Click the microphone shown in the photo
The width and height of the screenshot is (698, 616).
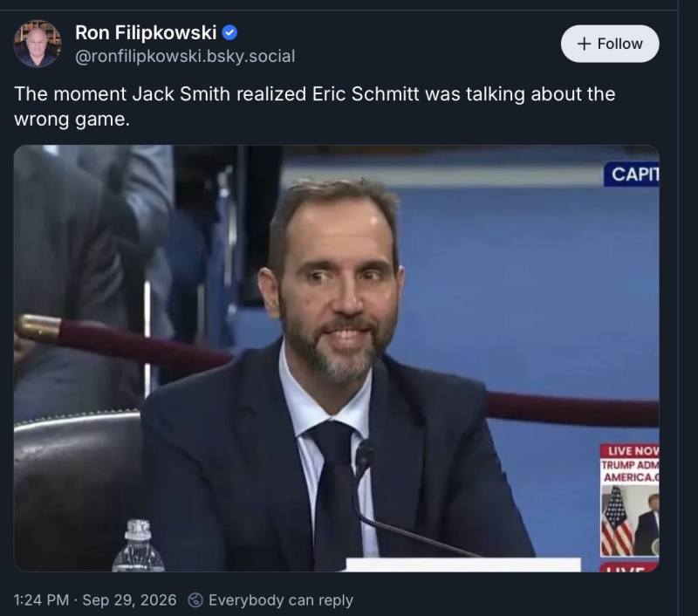(364, 458)
